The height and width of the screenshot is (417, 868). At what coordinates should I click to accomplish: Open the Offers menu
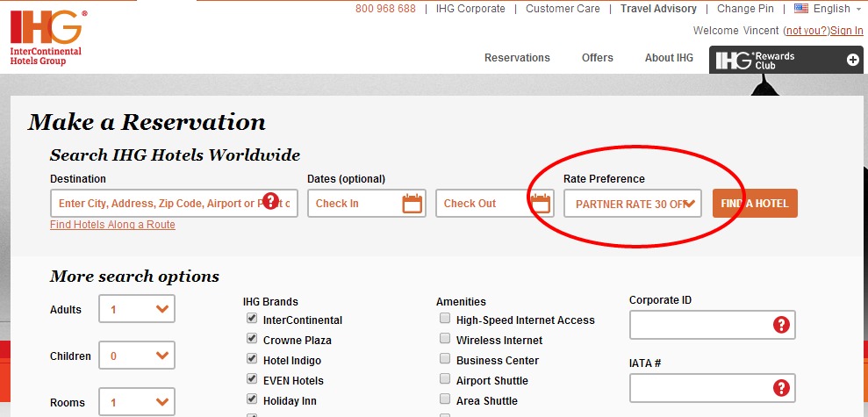[598, 58]
